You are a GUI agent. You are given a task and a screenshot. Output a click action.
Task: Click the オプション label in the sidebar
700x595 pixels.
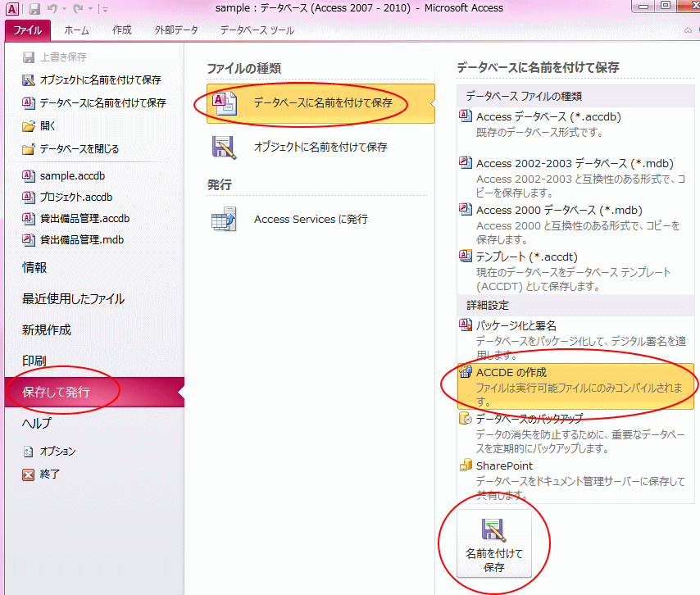pyautogui.click(x=57, y=452)
